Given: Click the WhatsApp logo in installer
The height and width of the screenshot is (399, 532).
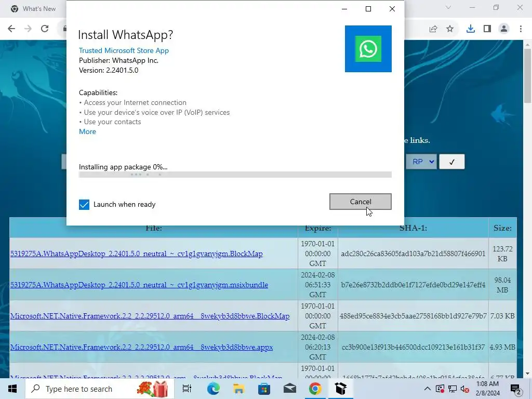Looking at the screenshot, I should [368, 49].
